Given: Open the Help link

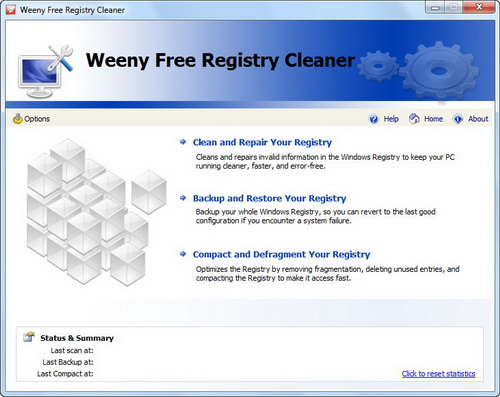Looking at the screenshot, I should point(391,119).
